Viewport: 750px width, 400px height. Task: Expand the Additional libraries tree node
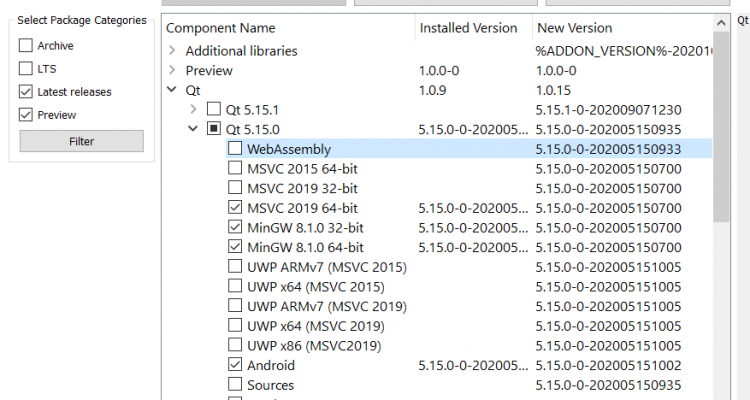[172, 50]
